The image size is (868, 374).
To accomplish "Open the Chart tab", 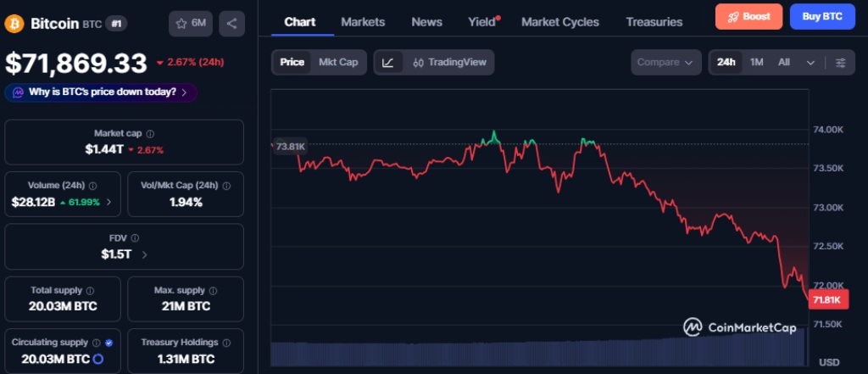I will [299, 22].
